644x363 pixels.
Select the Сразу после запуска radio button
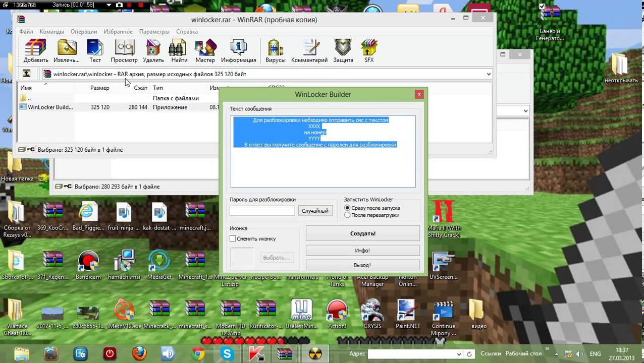pyautogui.click(x=347, y=208)
